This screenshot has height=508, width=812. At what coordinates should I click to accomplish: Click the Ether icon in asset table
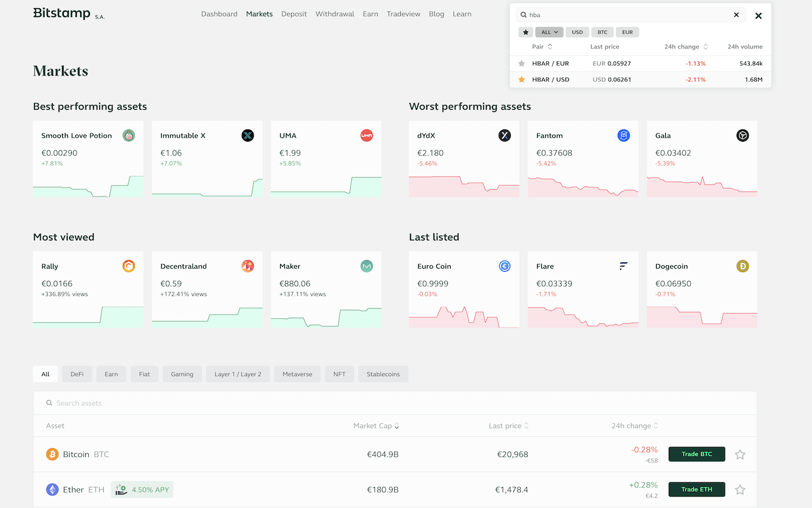point(52,490)
